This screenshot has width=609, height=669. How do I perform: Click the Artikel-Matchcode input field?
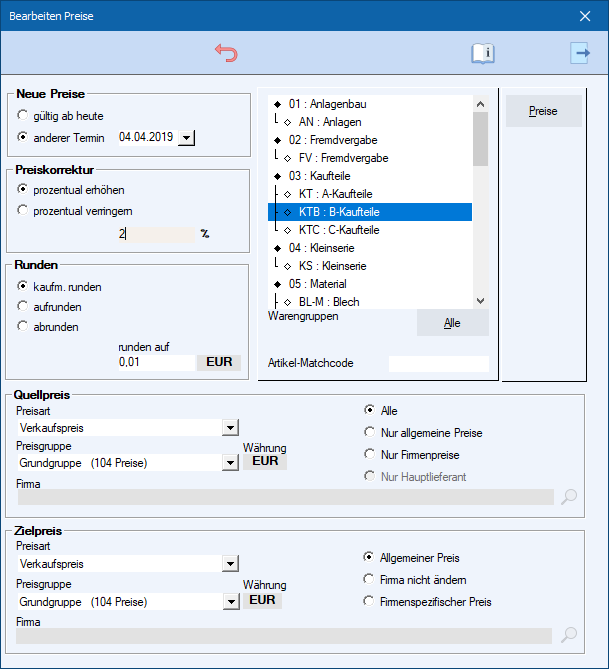pyautogui.click(x=438, y=364)
